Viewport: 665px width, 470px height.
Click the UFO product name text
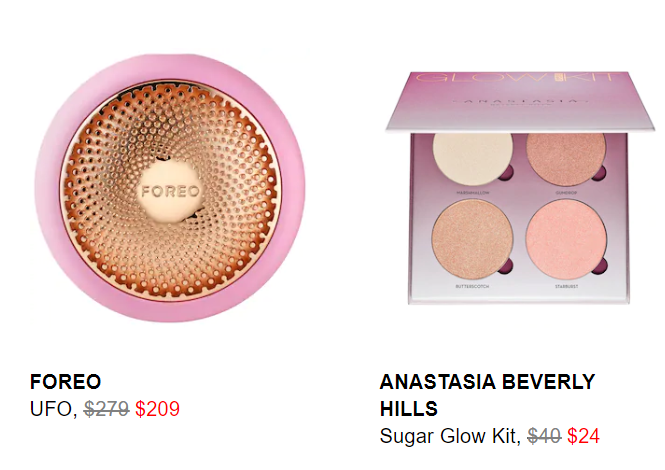tap(53, 409)
